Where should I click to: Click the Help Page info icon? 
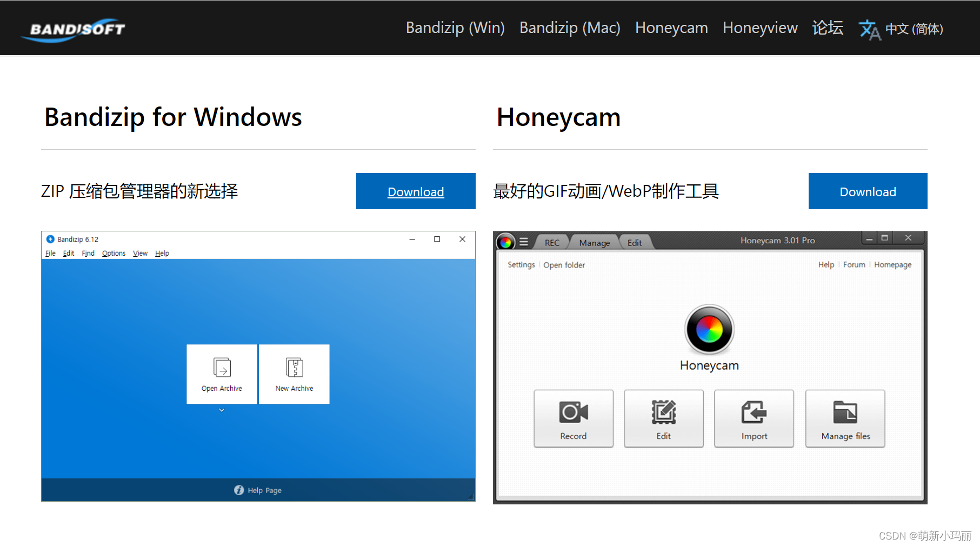(x=239, y=490)
